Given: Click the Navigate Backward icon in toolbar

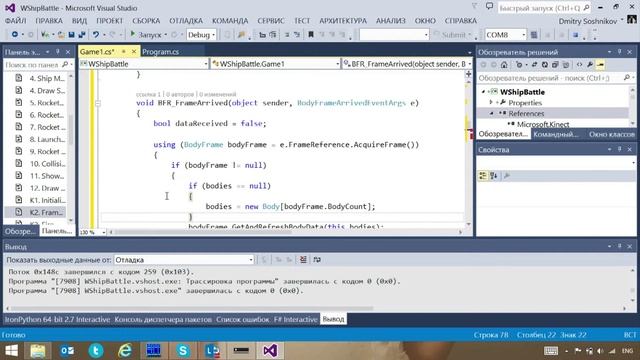Looking at the screenshot, I should point(15,35).
